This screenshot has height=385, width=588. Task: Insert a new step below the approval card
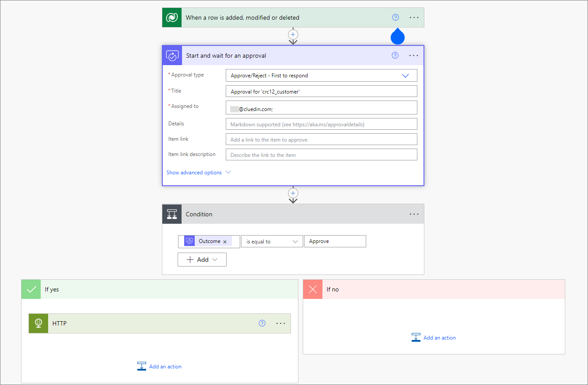click(293, 193)
